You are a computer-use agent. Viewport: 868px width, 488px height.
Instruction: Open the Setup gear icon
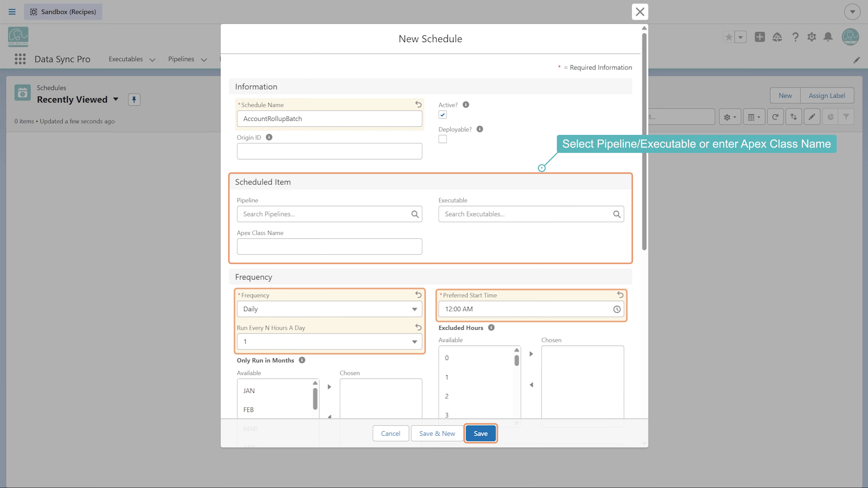[811, 37]
